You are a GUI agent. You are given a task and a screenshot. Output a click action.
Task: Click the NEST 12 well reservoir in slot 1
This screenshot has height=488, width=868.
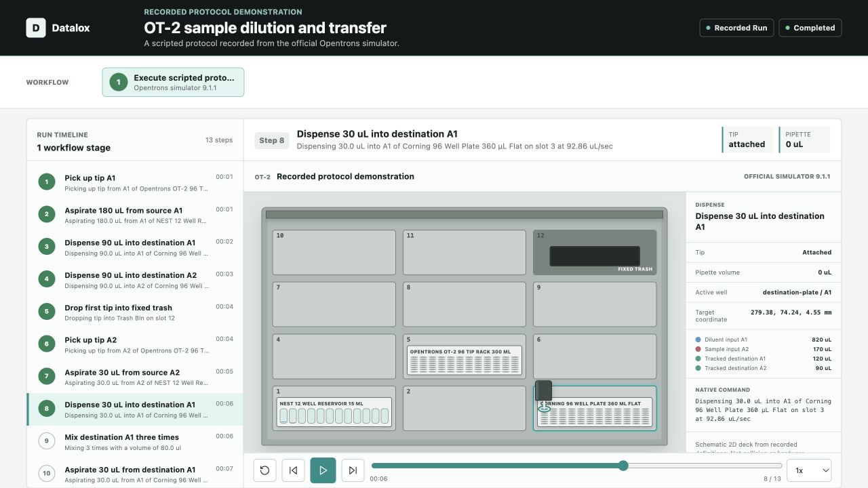pyautogui.click(x=334, y=413)
